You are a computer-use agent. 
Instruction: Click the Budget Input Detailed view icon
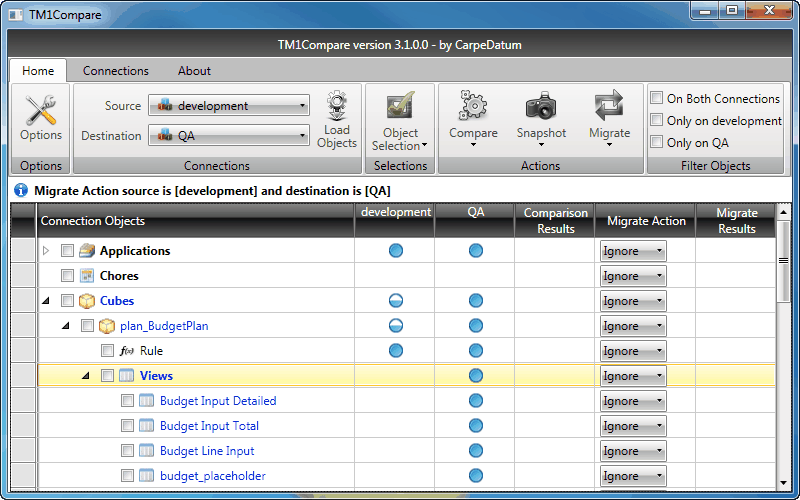[x=146, y=401]
